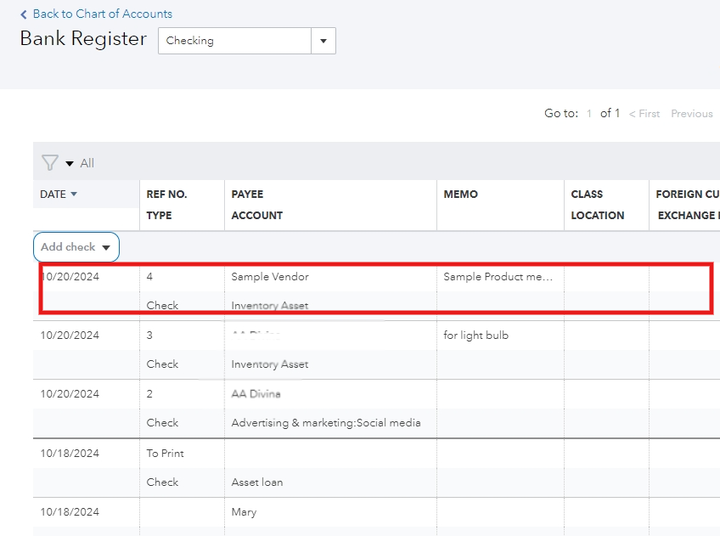Click the back chevron arrow icon

click(x=24, y=14)
